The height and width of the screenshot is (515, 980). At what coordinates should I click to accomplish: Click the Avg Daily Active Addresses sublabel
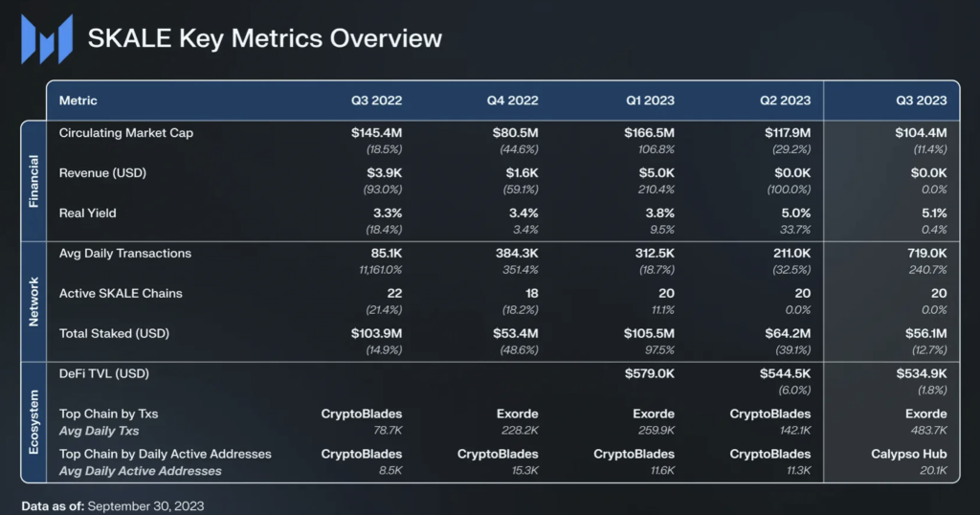[x=140, y=471]
